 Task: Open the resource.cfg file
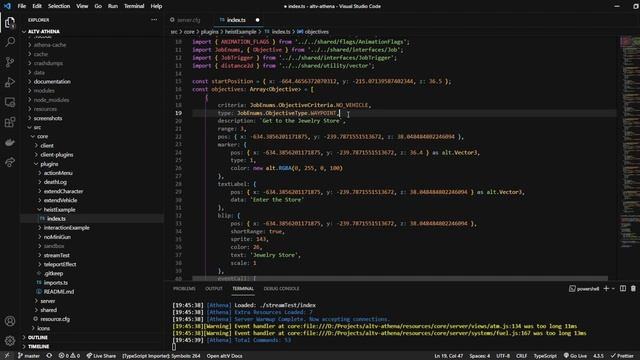tap(55, 319)
